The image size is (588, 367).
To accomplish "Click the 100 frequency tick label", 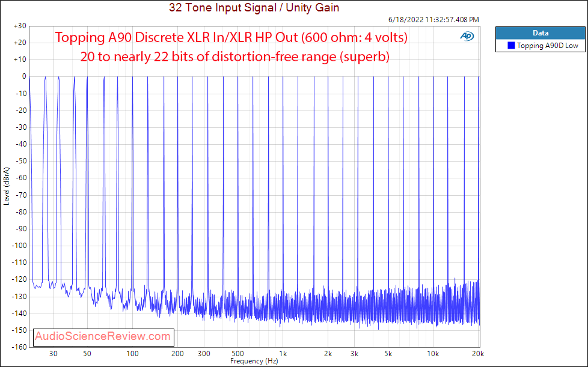I will 132,354.
